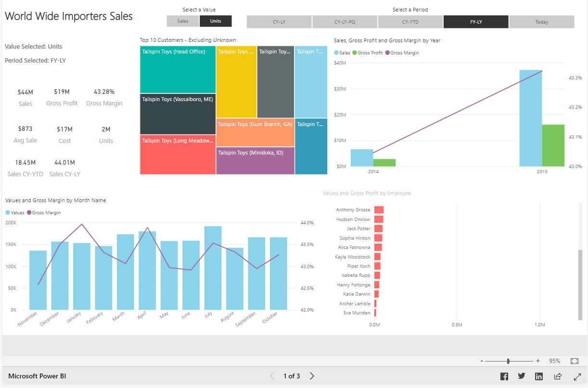Go to the next report page
588x388 pixels.
(312, 376)
